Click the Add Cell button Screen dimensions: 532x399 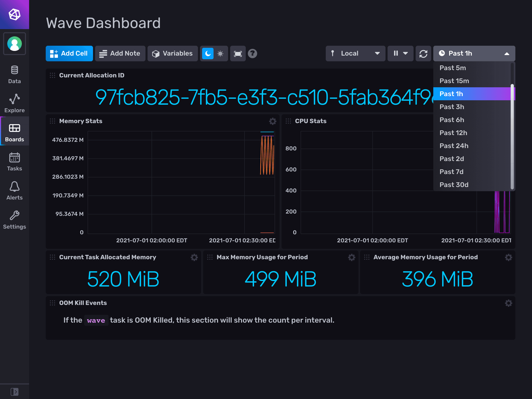coord(69,53)
